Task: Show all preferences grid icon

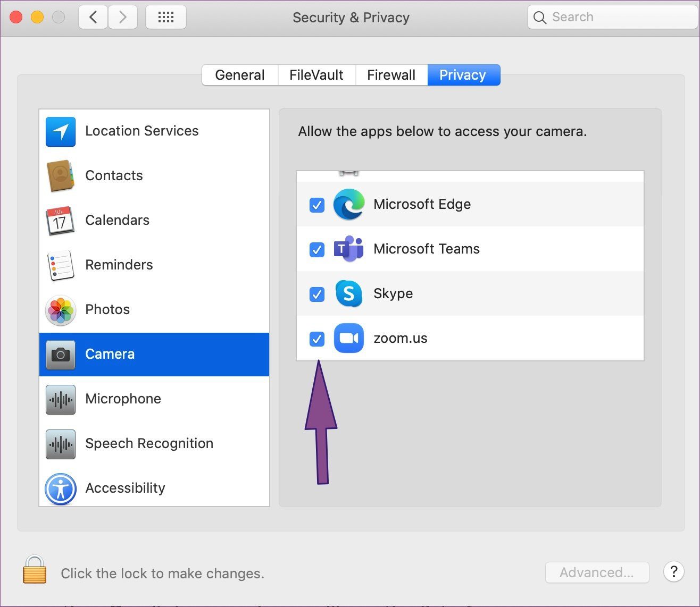Action: 166,18
